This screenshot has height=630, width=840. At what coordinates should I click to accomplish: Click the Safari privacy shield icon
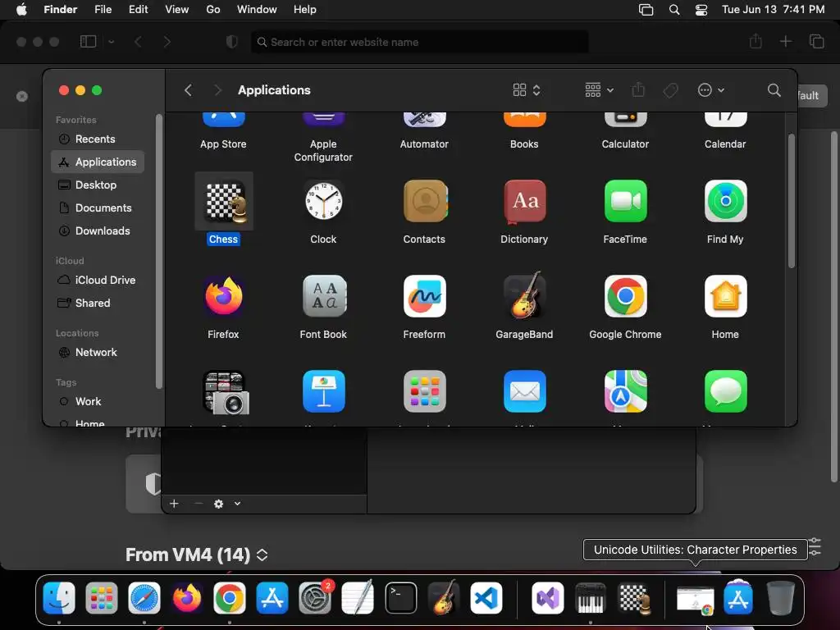pyautogui.click(x=232, y=42)
